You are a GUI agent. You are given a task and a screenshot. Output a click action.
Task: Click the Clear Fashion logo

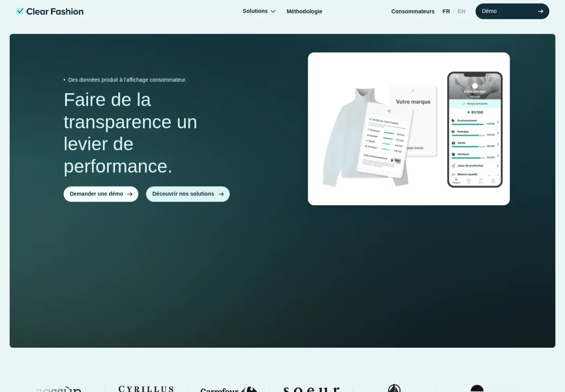(x=49, y=11)
